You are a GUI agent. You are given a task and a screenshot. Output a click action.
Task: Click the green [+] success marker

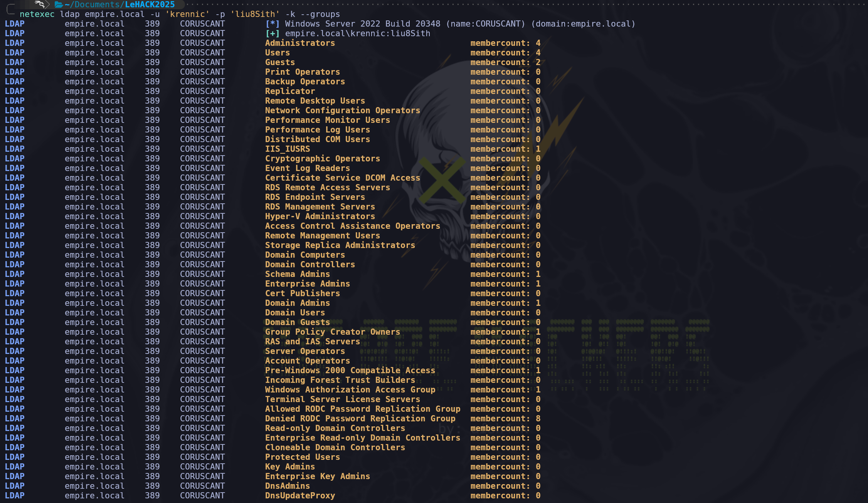pos(272,34)
